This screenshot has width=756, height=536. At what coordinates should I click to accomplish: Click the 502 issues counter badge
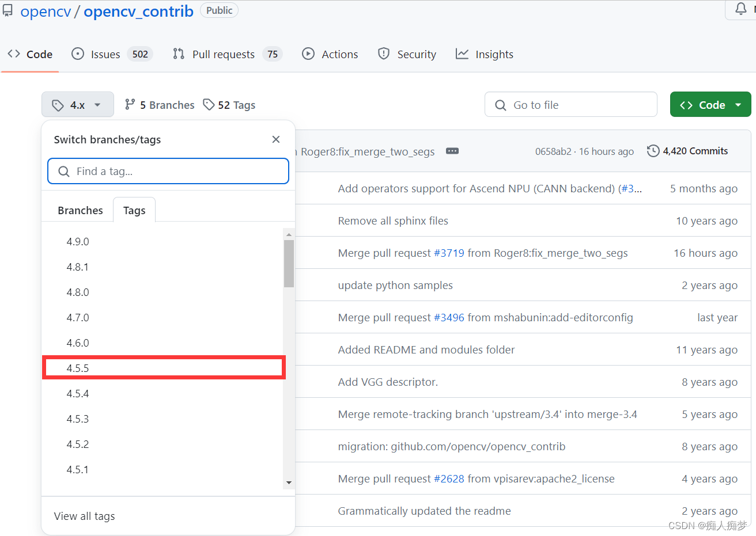[x=140, y=54]
